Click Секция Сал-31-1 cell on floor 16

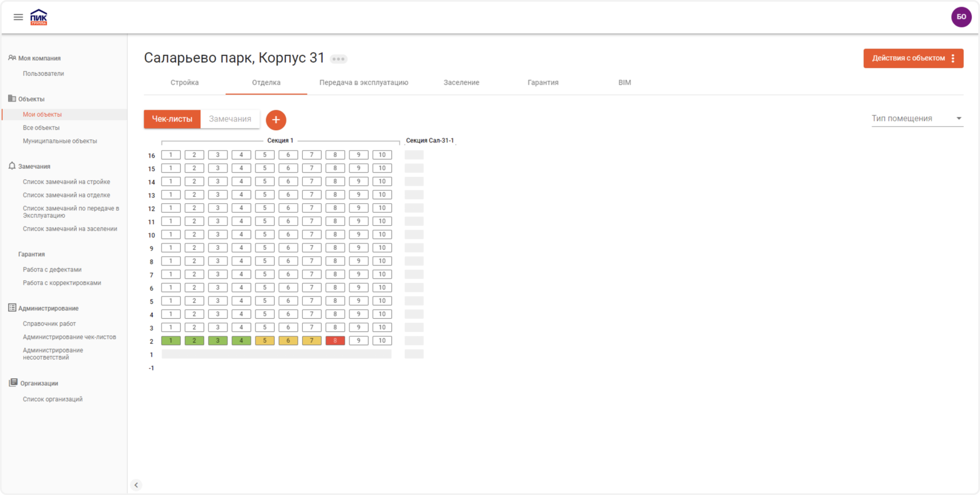(x=414, y=155)
